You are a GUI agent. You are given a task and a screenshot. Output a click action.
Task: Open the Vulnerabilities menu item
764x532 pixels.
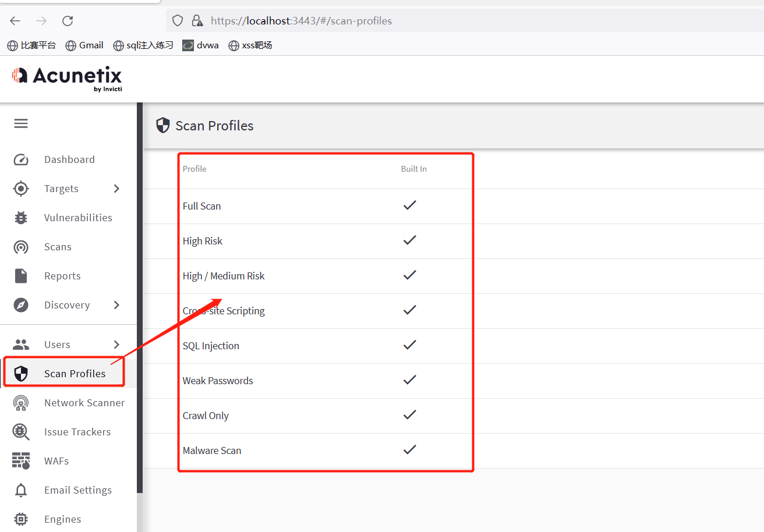78,218
